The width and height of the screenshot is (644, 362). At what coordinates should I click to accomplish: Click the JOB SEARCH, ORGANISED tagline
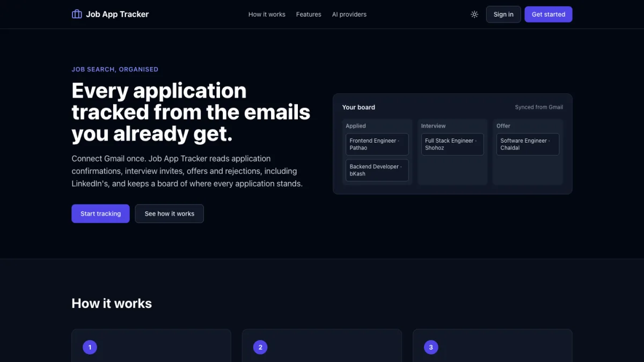[x=115, y=69]
